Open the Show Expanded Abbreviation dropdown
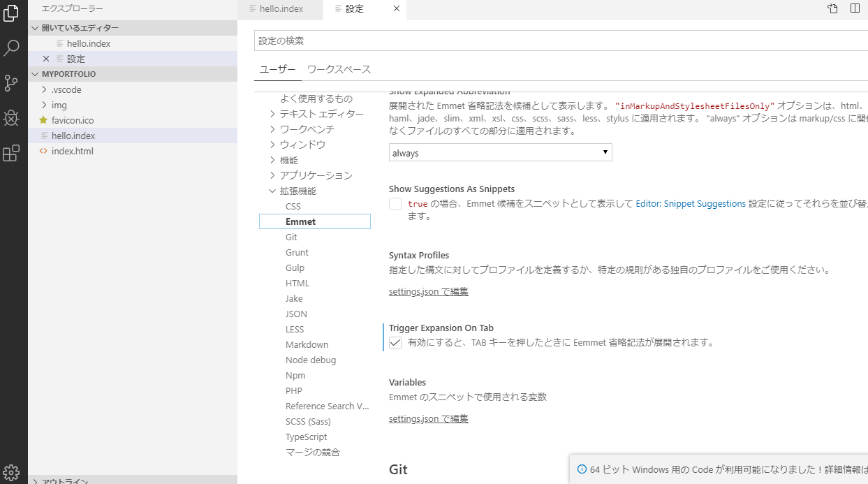Viewport: 868px width, 484px height. [501, 153]
